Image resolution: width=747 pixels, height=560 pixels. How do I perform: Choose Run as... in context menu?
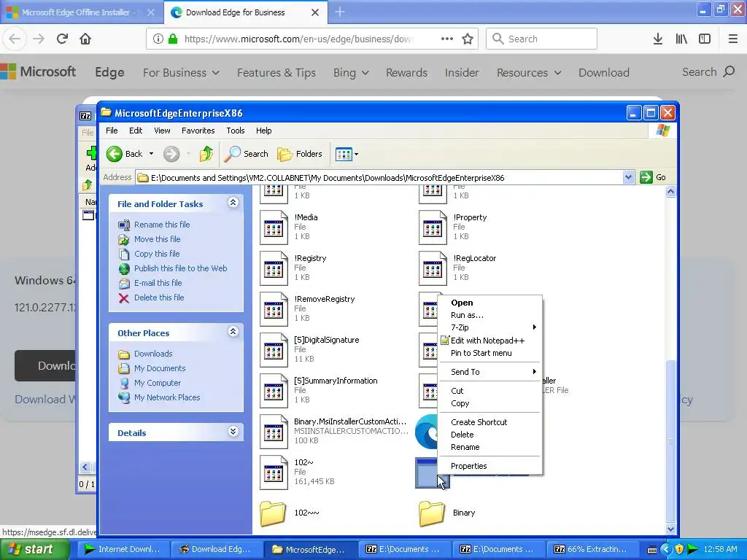click(489, 315)
